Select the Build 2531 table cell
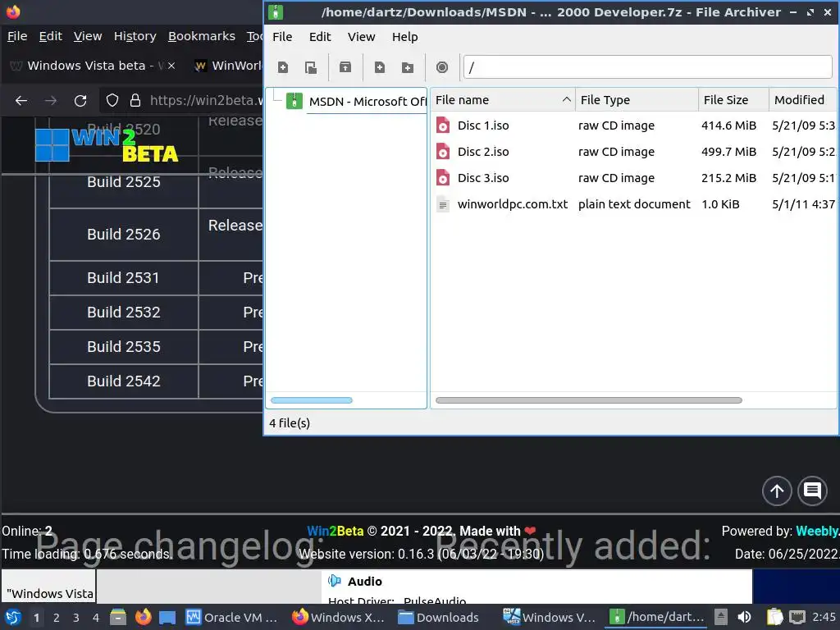 tap(124, 277)
